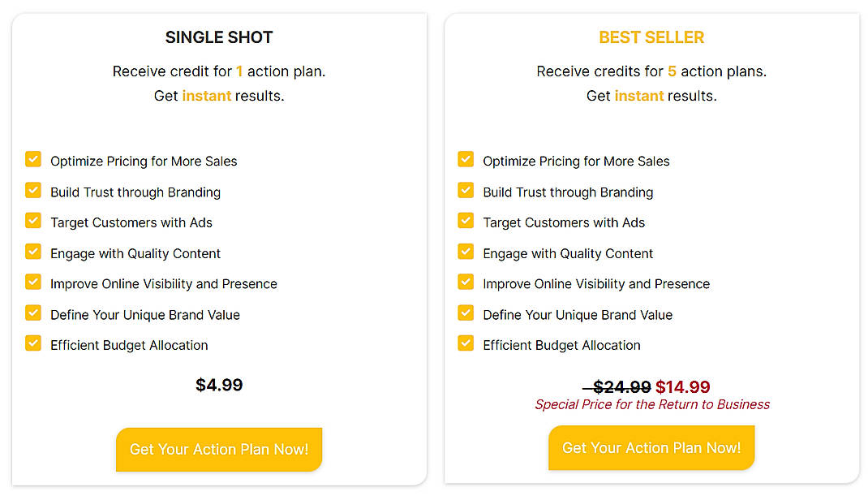This screenshot has height=496, width=868.
Task: Click the $4.99 price in Single Shot
Action: (x=218, y=385)
